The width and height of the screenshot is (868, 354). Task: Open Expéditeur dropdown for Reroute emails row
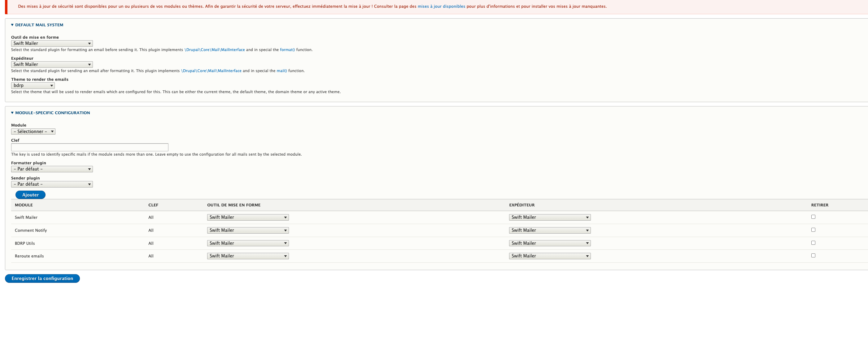click(550, 256)
